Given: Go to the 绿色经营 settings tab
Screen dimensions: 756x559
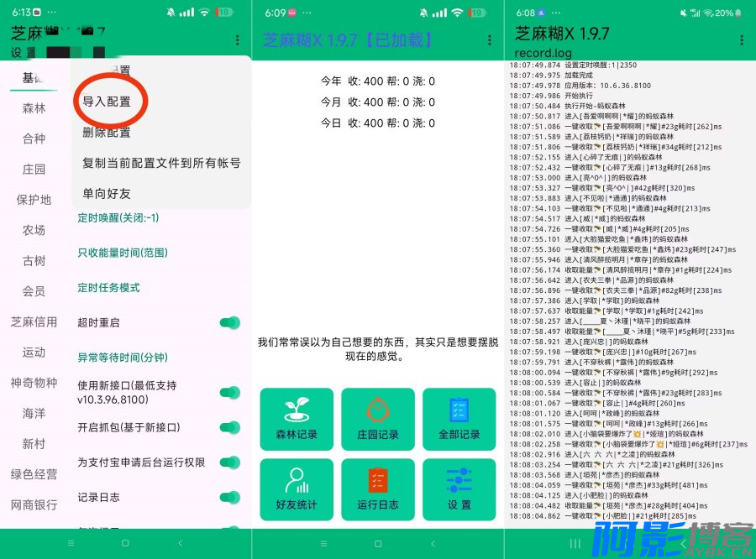Looking at the screenshot, I should [x=34, y=474].
